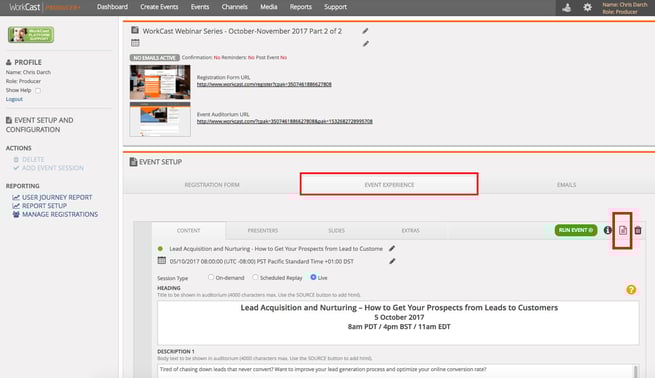Viewport: 655px width, 378px height.
Task: Click into the Heading text editor
Action: coord(398,322)
